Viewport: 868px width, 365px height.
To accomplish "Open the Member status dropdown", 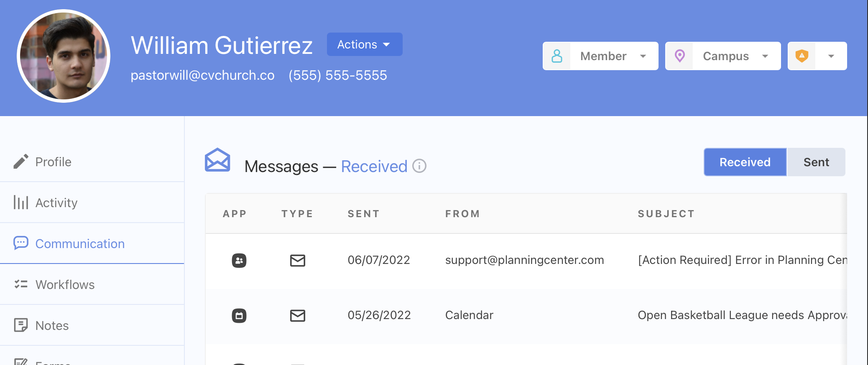I will click(600, 56).
